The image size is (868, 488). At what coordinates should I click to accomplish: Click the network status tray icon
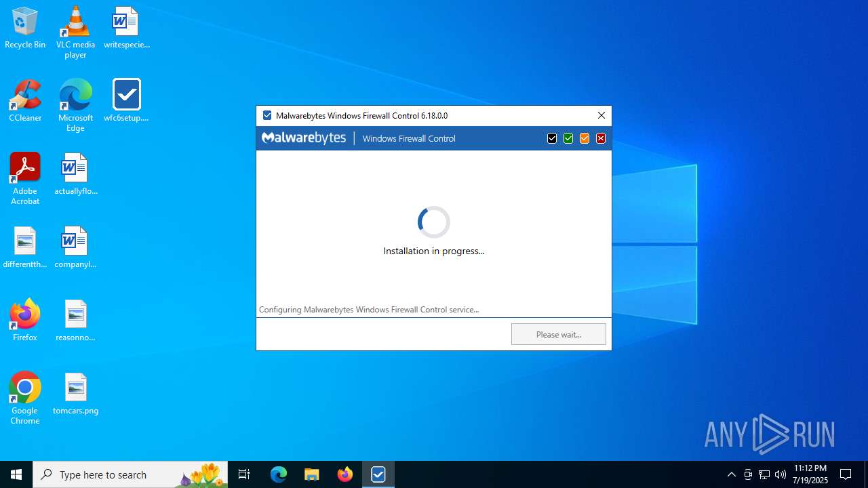(x=764, y=474)
